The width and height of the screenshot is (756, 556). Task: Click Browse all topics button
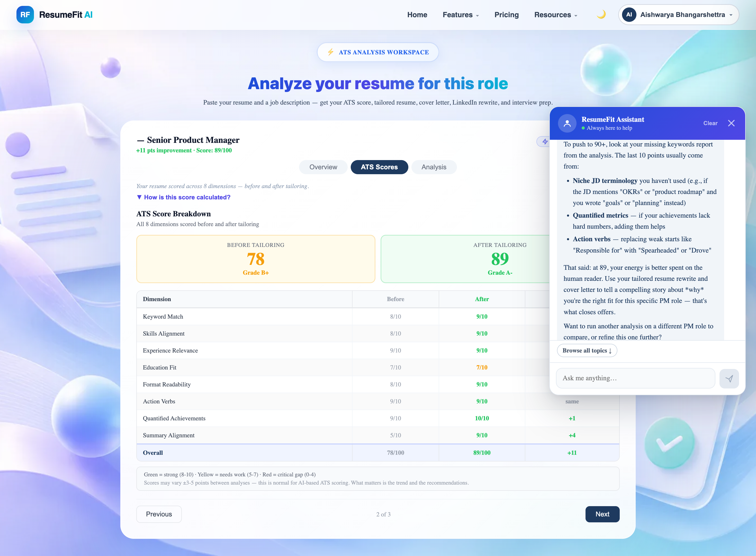point(587,350)
